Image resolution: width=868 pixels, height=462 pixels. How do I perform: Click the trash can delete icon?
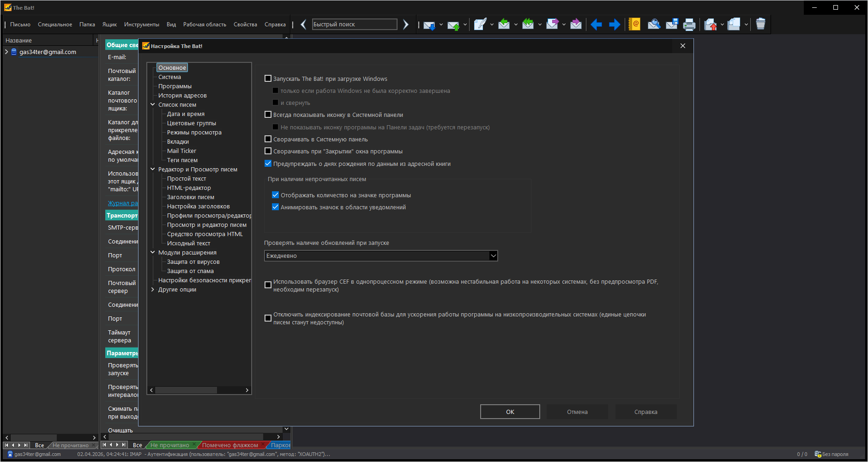pos(760,24)
